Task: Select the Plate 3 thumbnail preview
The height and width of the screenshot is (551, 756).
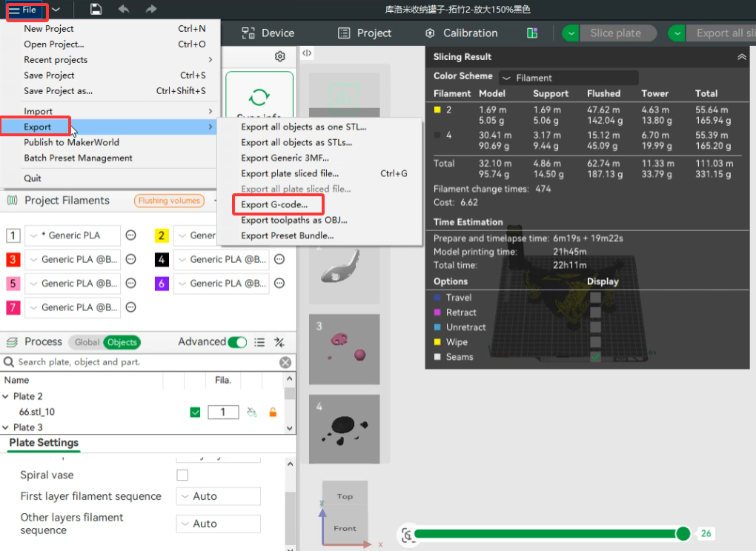Action: (x=345, y=350)
